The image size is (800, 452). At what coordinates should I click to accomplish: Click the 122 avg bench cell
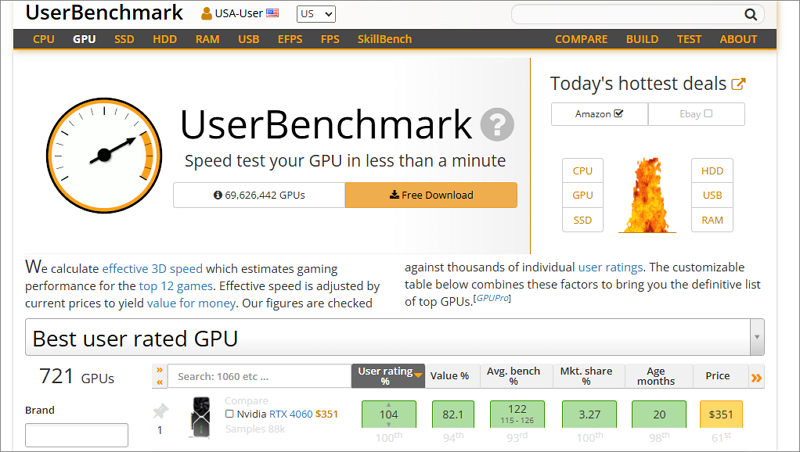517,414
